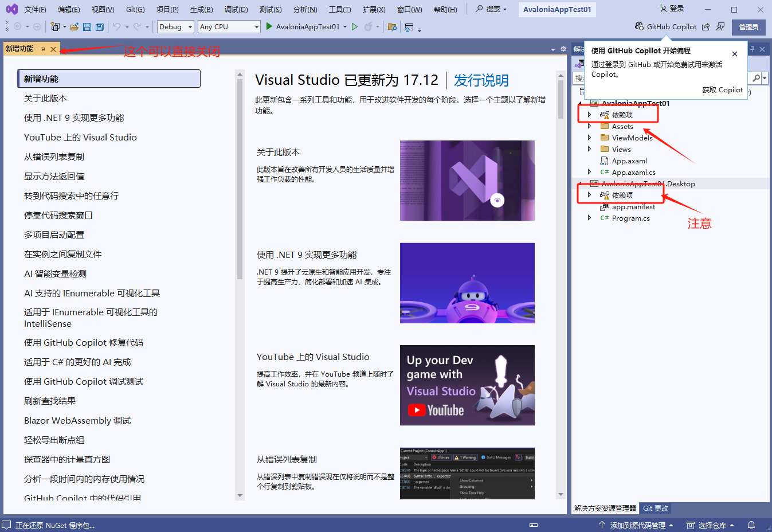Select App.axaml file in Solution Explorer
This screenshot has height=532, width=772.
[x=629, y=161]
